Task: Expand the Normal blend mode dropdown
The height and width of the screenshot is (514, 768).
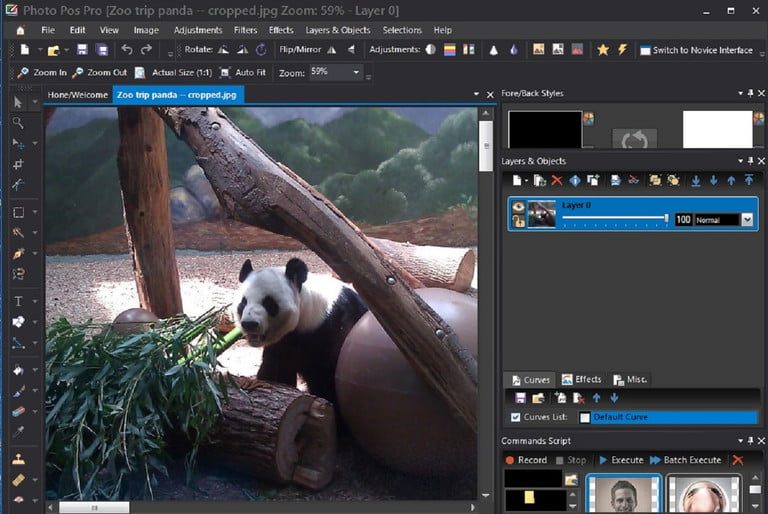Action: click(746, 219)
